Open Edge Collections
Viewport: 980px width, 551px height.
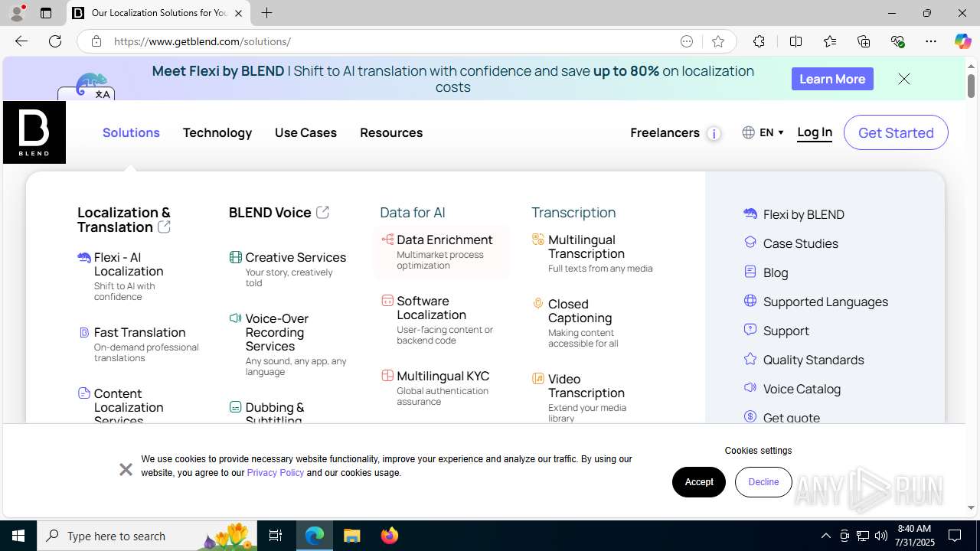point(864,41)
